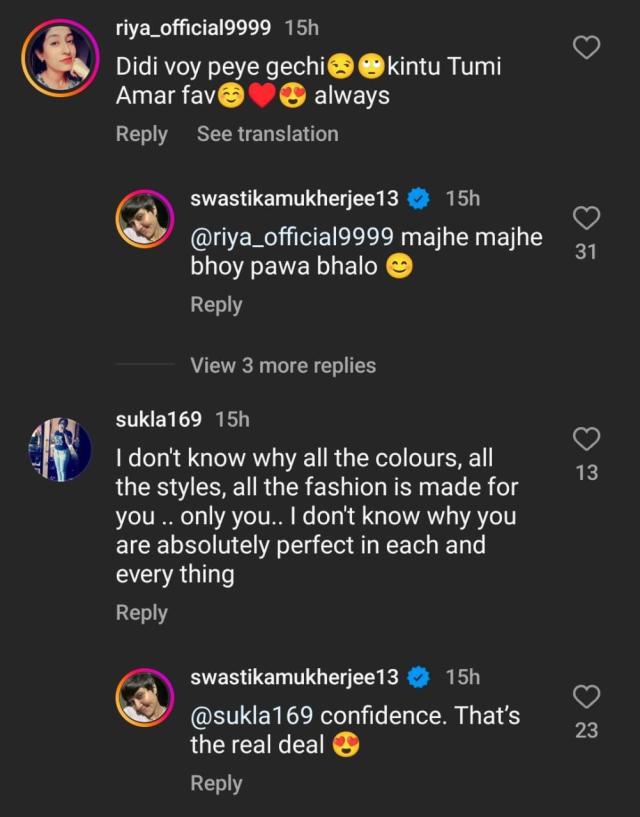Reply to swastikamukherjee13's bottom reply

pos(217,783)
